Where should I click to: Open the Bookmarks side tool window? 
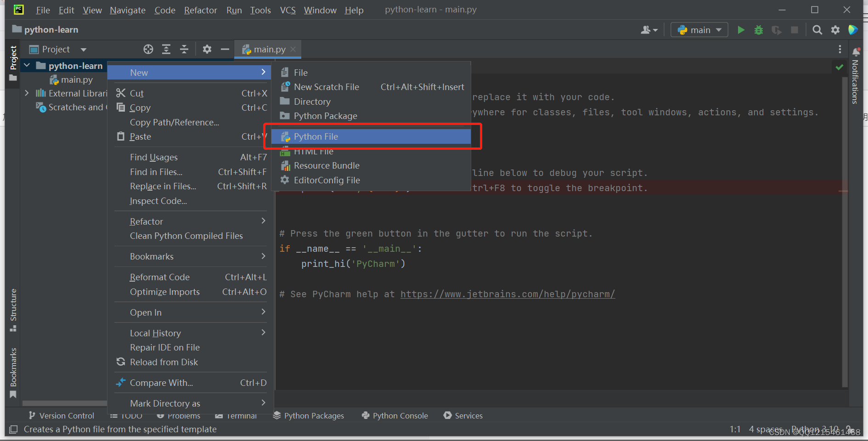point(13,373)
